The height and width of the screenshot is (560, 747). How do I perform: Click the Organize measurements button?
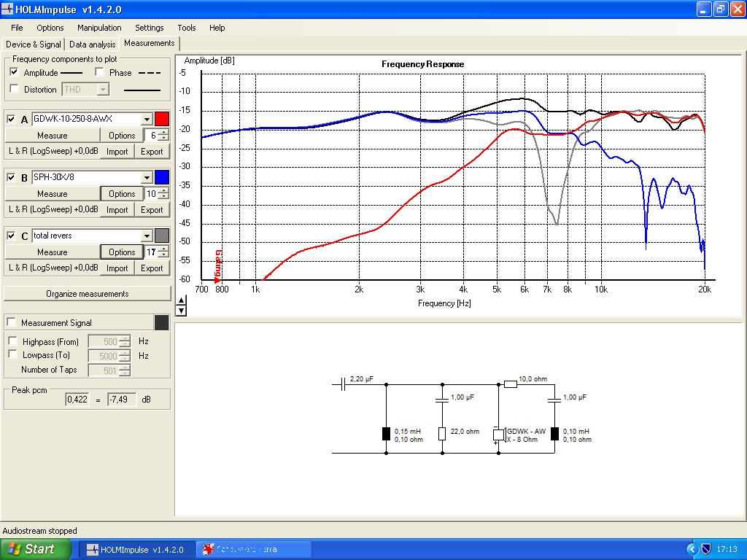click(88, 294)
